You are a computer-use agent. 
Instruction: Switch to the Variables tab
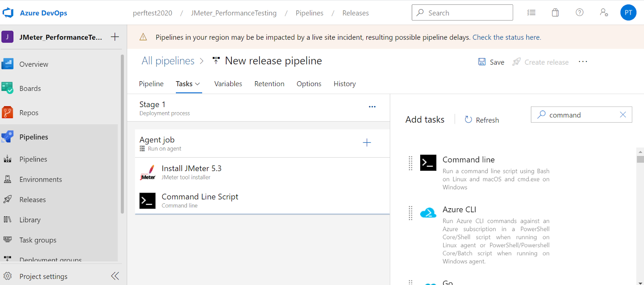pos(228,84)
